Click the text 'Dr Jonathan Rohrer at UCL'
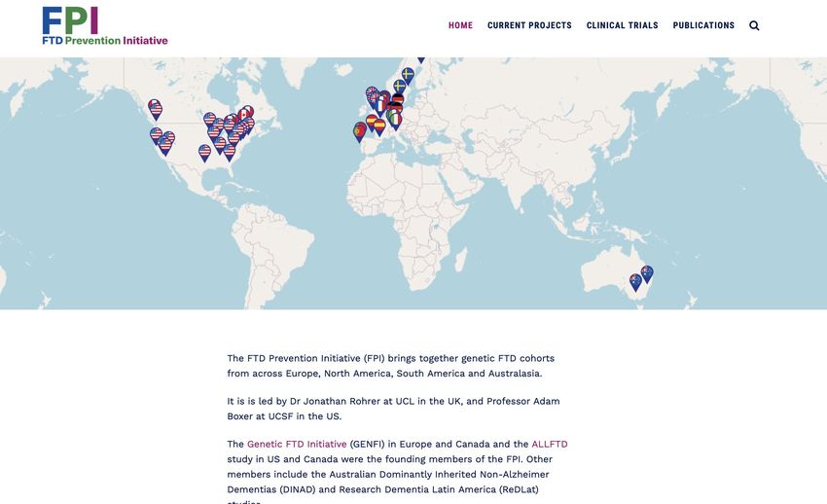 [352, 401]
